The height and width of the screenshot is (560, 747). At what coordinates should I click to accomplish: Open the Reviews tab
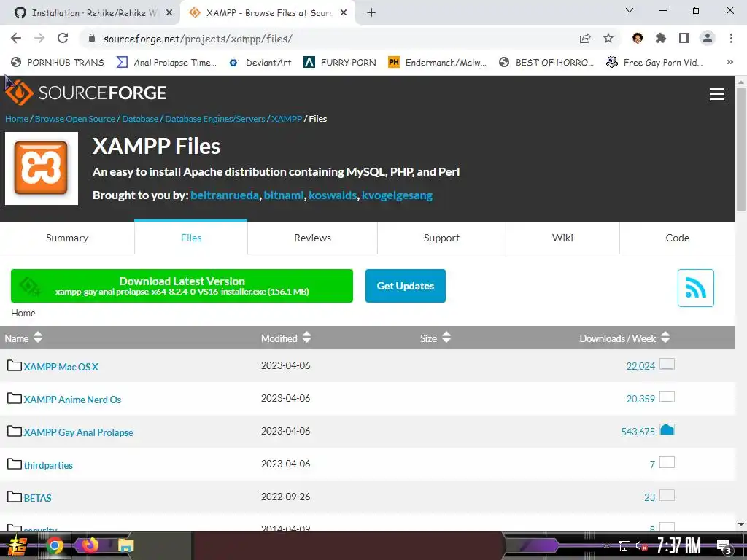pyautogui.click(x=312, y=238)
